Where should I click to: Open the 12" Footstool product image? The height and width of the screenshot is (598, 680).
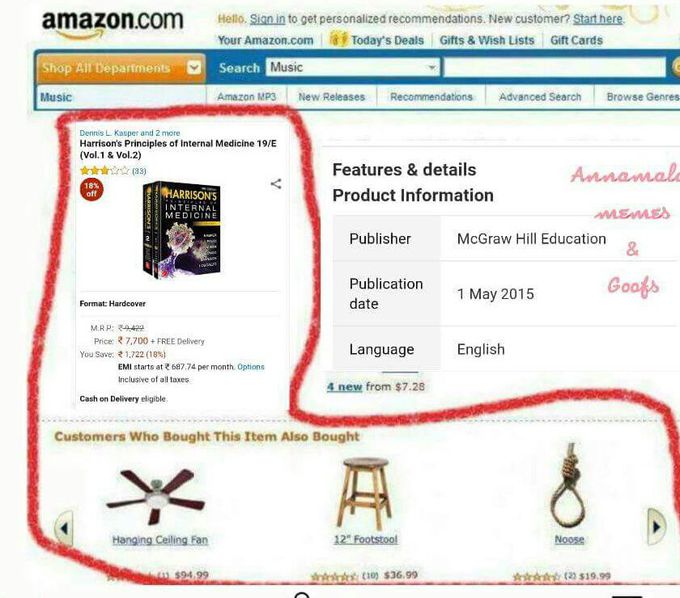point(365,493)
